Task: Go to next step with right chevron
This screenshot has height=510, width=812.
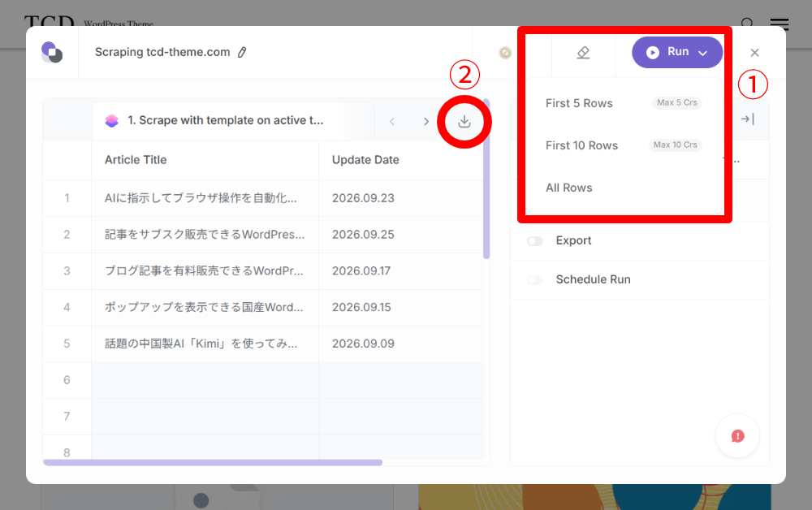Action: [426, 122]
